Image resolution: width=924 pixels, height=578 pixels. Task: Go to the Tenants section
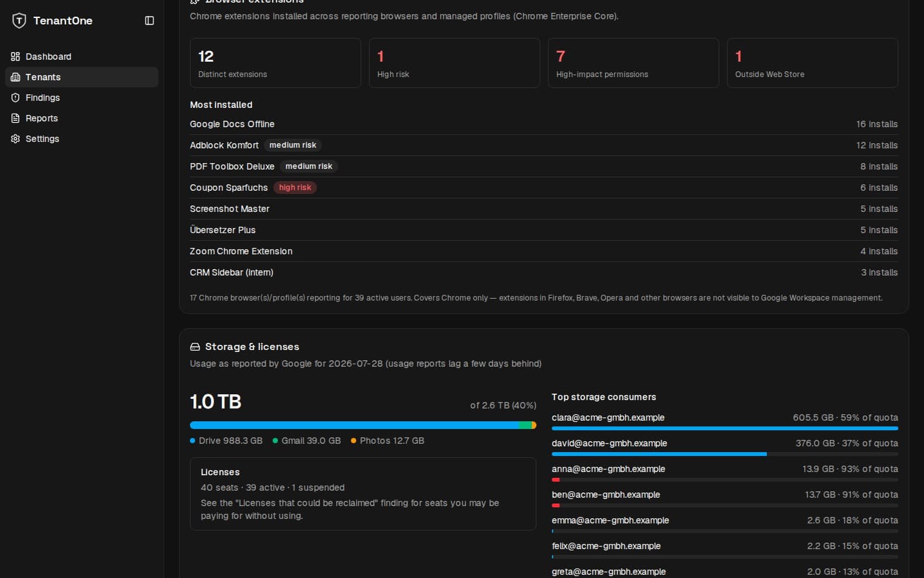(x=81, y=77)
